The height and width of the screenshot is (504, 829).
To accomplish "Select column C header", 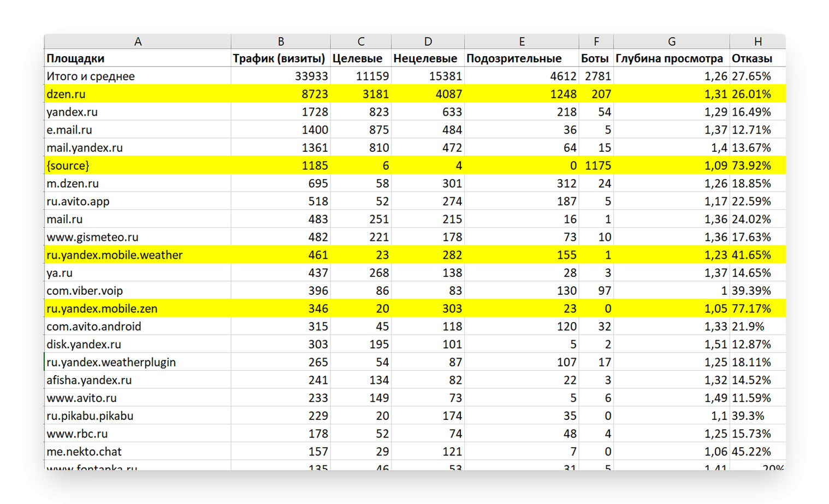I will [x=361, y=41].
